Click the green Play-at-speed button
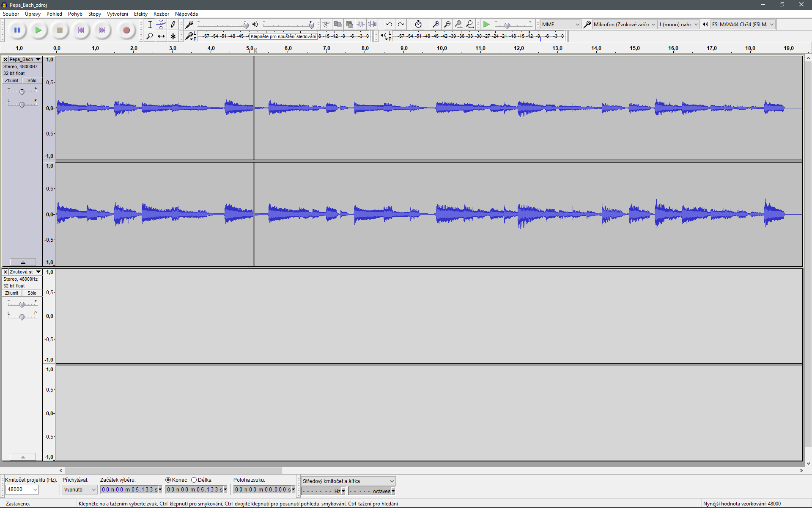Image resolution: width=812 pixels, height=508 pixels. [x=486, y=25]
